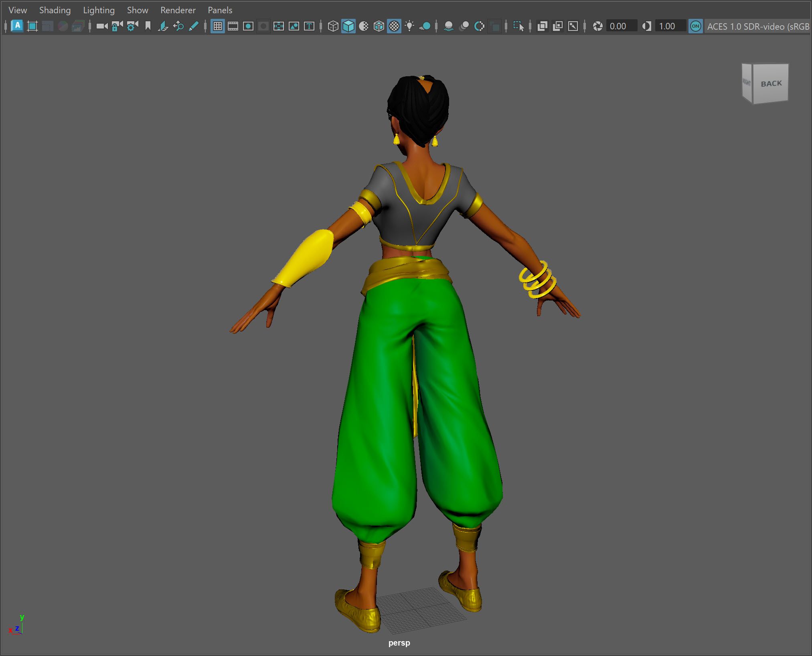
Task: Click the Isolate Select icon
Action: [518, 26]
